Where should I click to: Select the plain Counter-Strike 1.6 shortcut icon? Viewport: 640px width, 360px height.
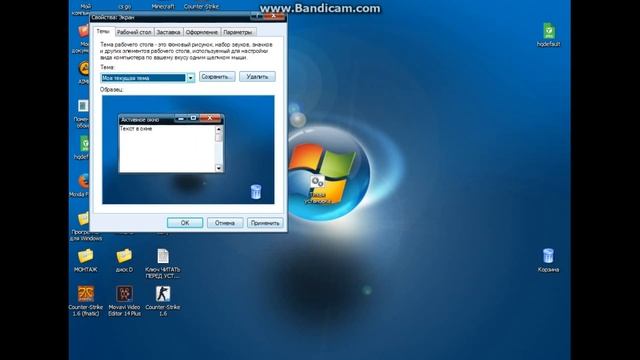click(162, 301)
